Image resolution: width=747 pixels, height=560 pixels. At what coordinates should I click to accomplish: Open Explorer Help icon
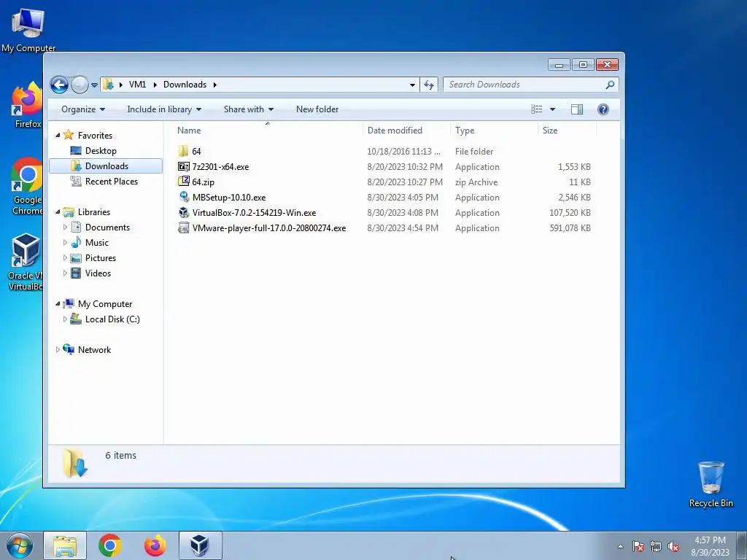click(603, 109)
